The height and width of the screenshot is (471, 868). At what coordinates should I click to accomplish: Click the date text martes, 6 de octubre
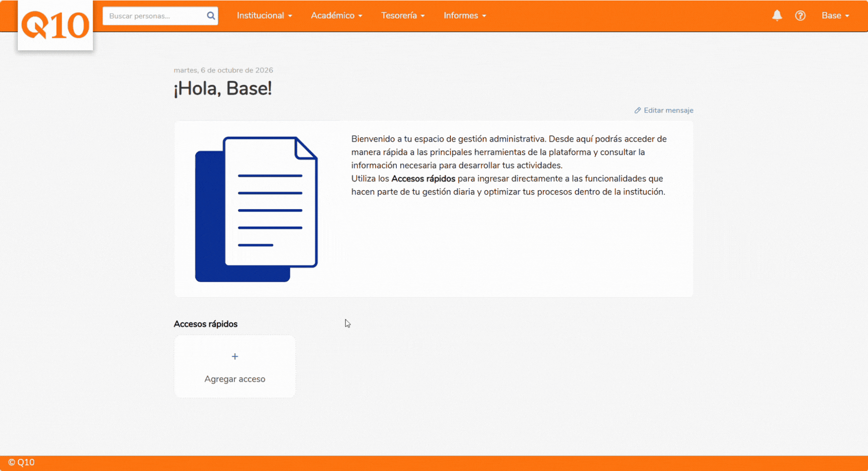coord(223,70)
